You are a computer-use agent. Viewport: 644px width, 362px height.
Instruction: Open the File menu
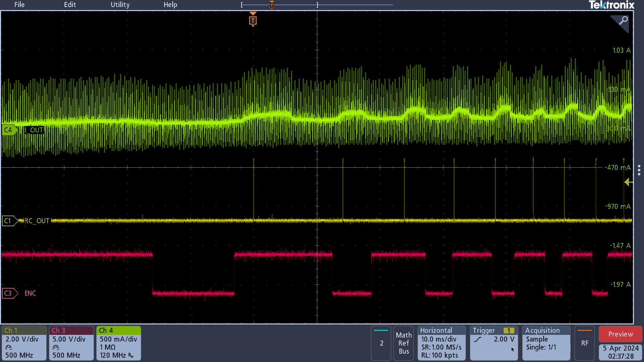(x=19, y=5)
